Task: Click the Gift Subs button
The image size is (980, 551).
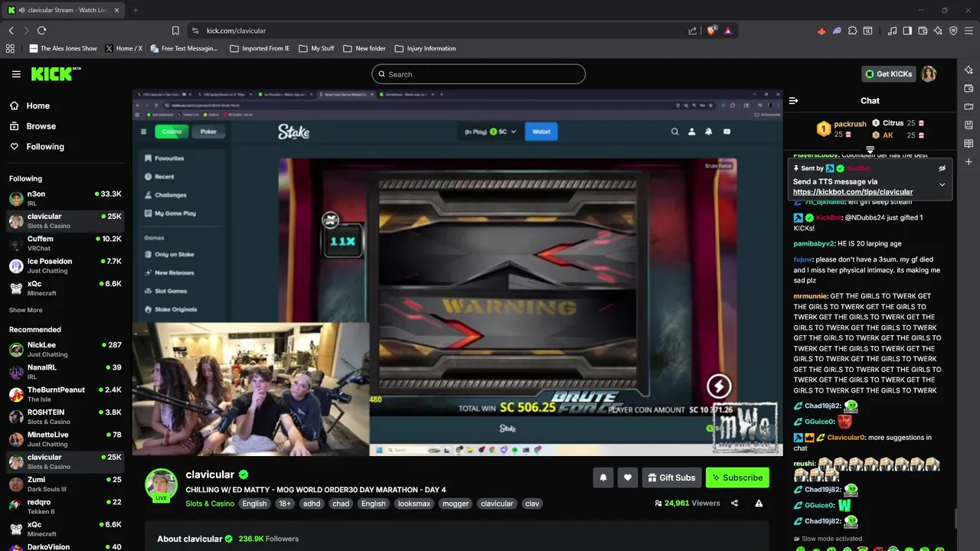Action: point(671,478)
